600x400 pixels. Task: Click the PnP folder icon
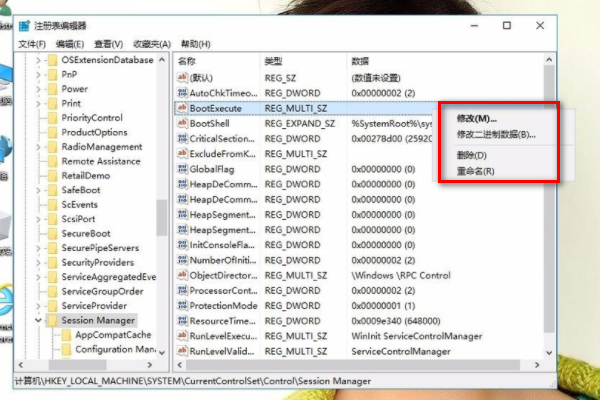click(x=53, y=74)
